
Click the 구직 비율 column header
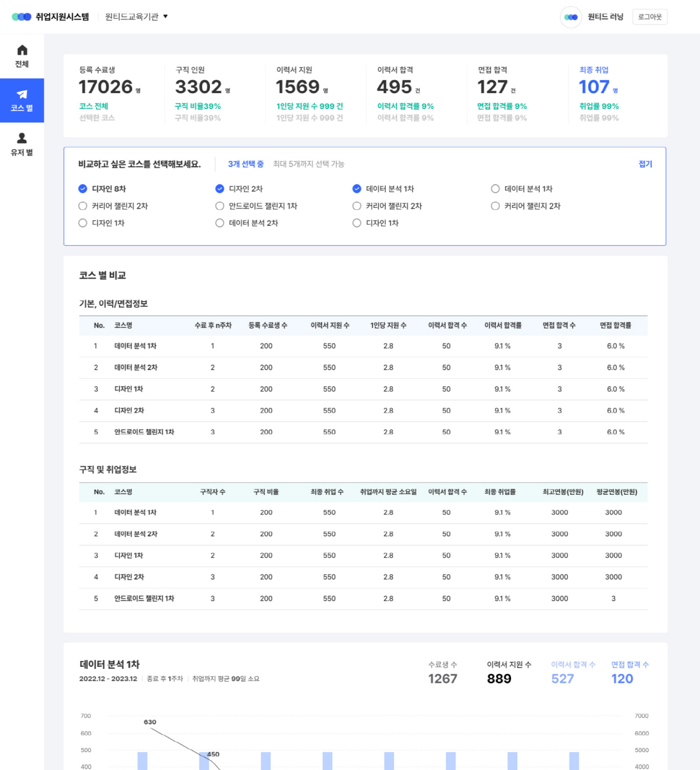266,492
